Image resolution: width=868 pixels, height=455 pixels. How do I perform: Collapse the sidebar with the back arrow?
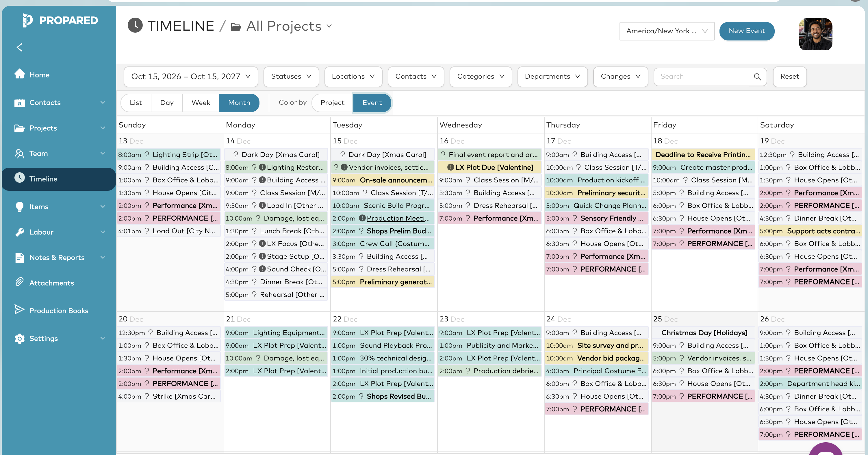[x=20, y=47]
